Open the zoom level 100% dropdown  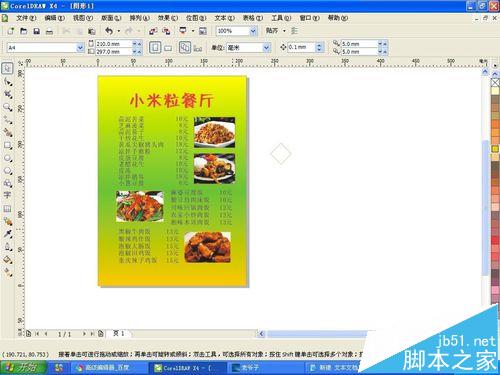point(253,31)
